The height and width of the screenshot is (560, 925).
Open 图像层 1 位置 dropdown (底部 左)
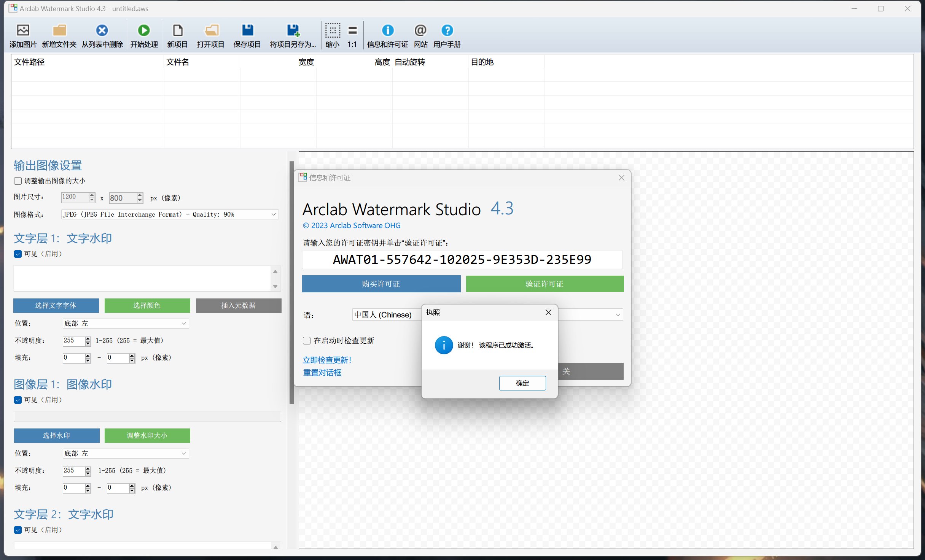(126, 453)
